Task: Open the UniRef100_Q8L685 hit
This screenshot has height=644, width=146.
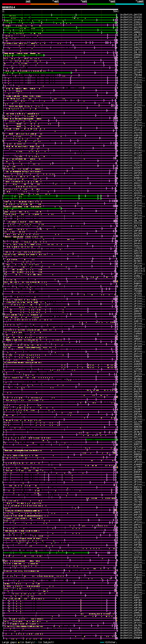Action: click(131, 40)
